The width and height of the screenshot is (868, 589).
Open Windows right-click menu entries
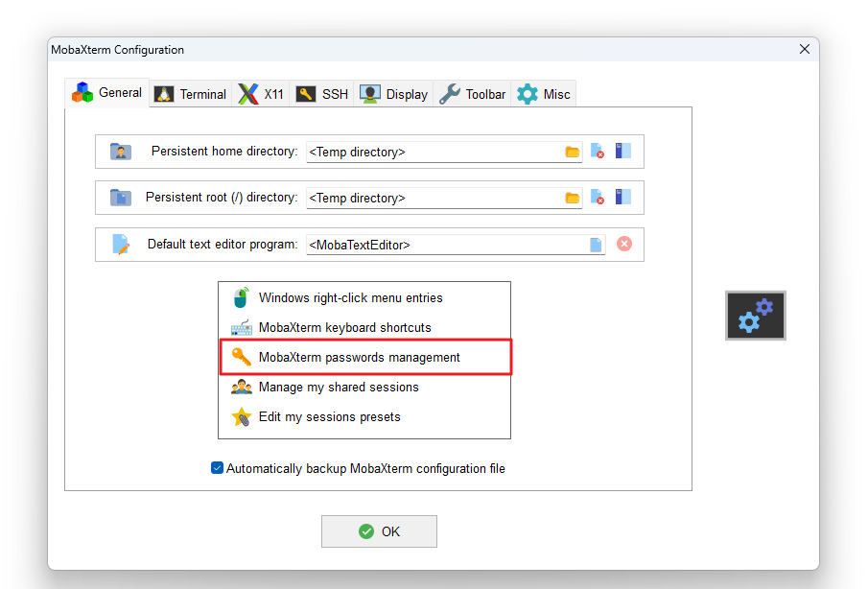tap(364, 297)
